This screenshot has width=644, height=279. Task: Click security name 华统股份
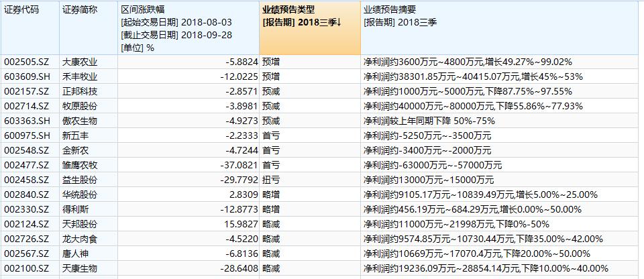point(80,194)
